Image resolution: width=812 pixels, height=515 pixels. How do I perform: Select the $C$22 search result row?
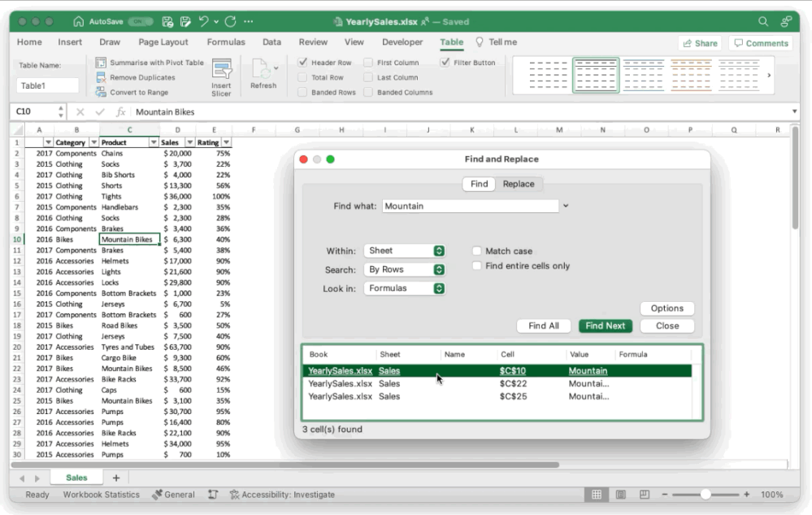(x=497, y=384)
